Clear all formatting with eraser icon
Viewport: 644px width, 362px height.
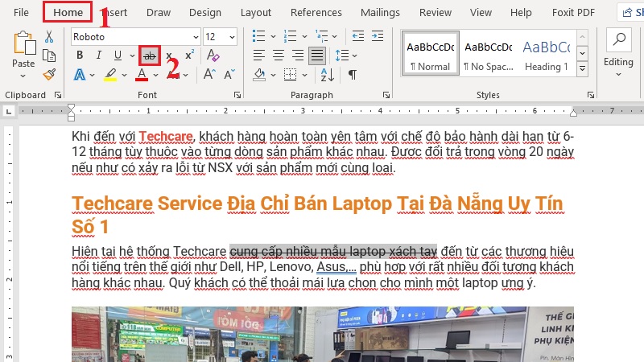click(x=213, y=55)
